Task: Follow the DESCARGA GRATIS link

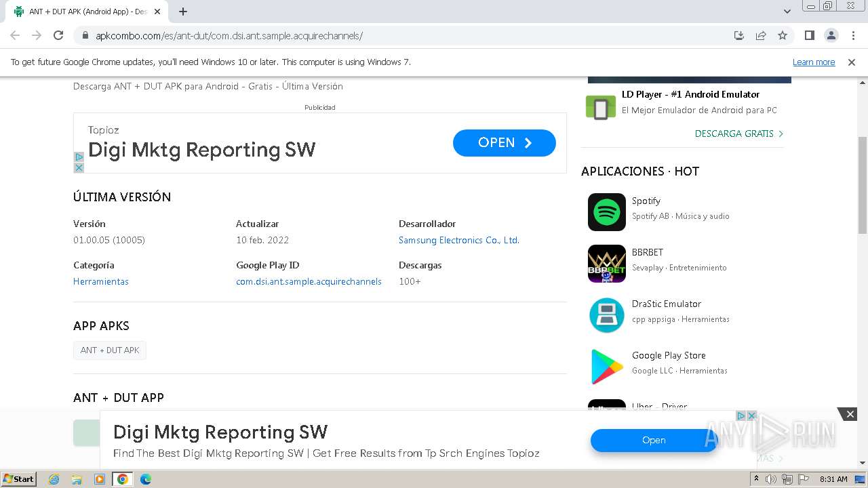Action: pos(739,134)
